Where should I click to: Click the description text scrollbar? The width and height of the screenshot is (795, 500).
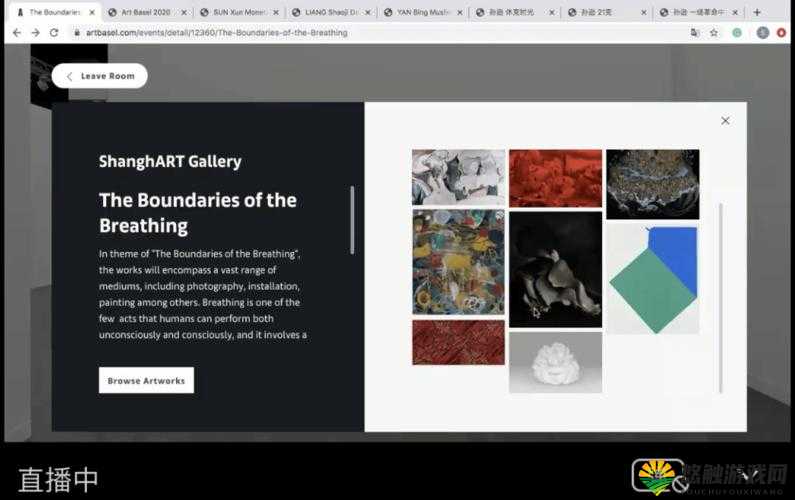coord(352,220)
